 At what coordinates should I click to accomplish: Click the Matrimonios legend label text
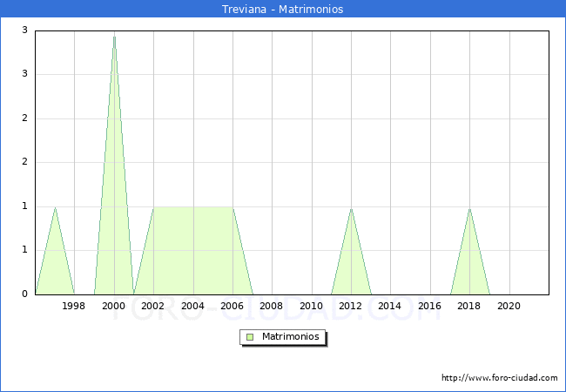[x=291, y=337]
